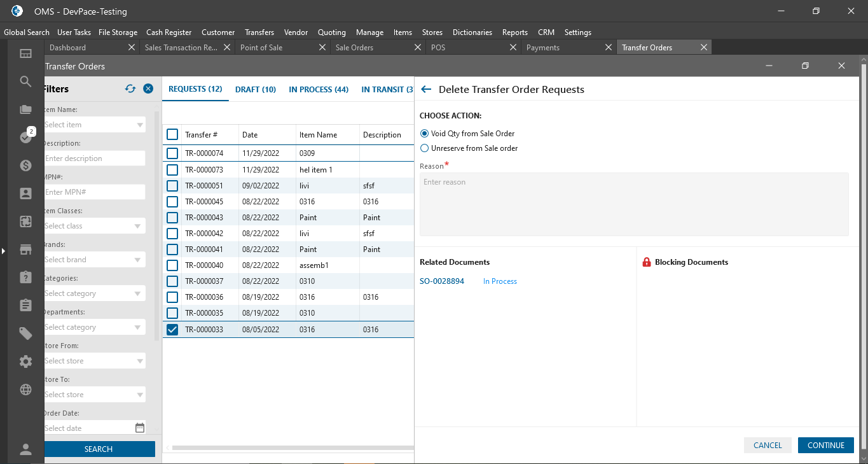The height and width of the screenshot is (464, 868).
Task: Open the user tasks icon with badge
Action: (x=26, y=137)
